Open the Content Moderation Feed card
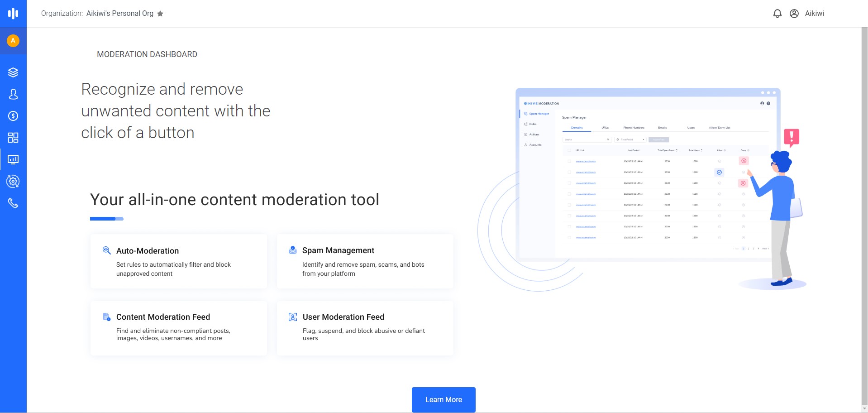Viewport: 868px width, 413px height. click(179, 328)
